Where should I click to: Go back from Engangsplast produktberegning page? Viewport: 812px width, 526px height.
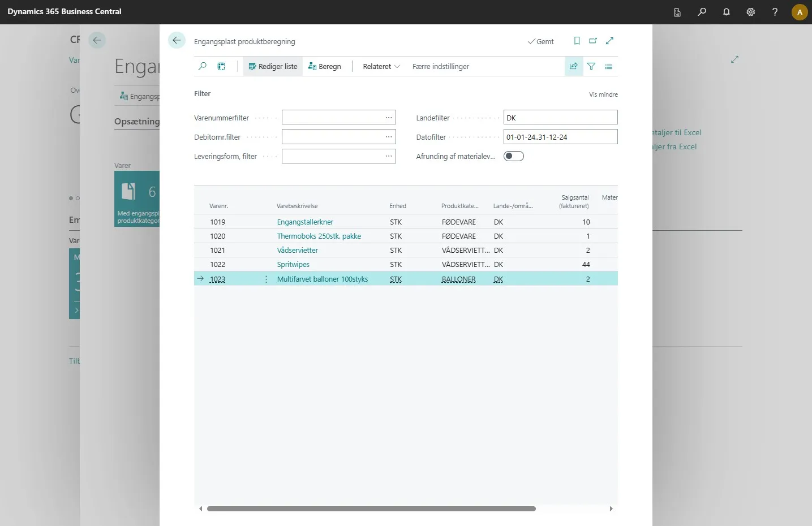177,40
